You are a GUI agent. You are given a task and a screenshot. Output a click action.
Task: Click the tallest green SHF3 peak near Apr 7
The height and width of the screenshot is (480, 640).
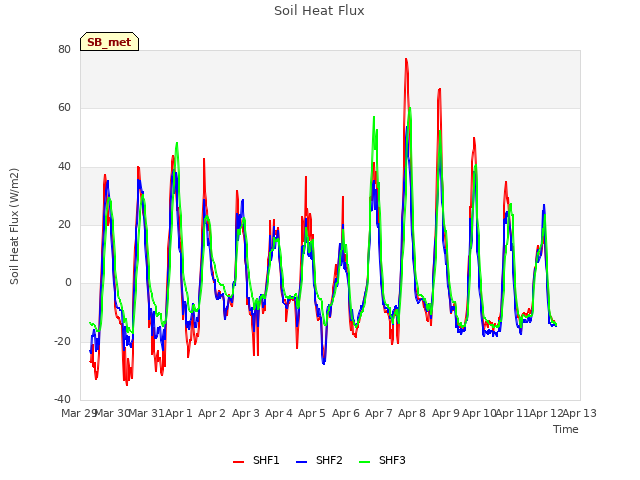pos(374,117)
